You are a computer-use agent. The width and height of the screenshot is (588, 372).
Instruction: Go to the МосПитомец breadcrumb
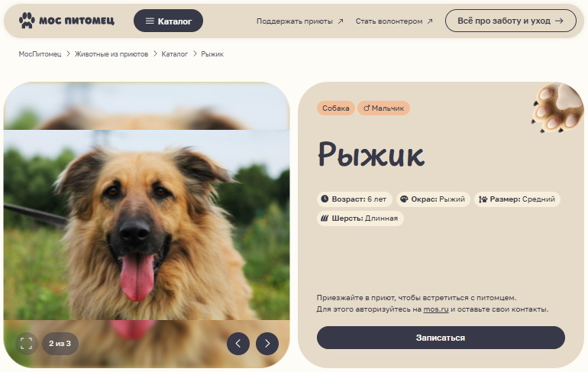pos(40,54)
